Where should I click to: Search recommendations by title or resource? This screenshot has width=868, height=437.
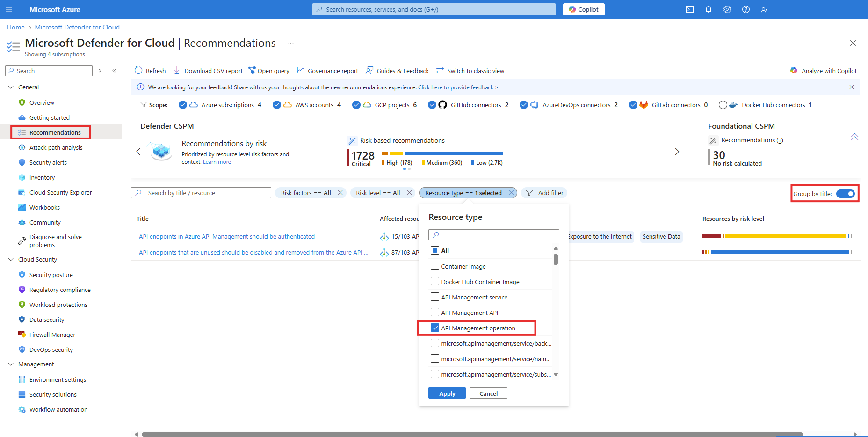(x=201, y=193)
